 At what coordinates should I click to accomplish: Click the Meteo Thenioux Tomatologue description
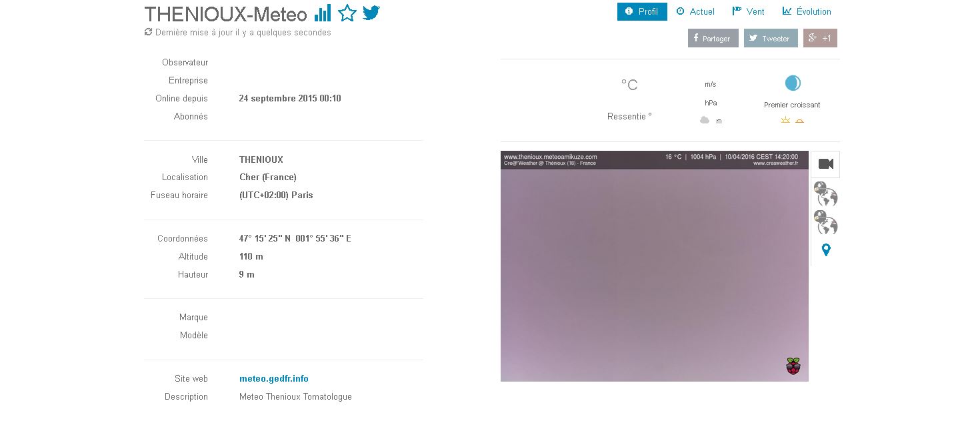pyautogui.click(x=295, y=396)
